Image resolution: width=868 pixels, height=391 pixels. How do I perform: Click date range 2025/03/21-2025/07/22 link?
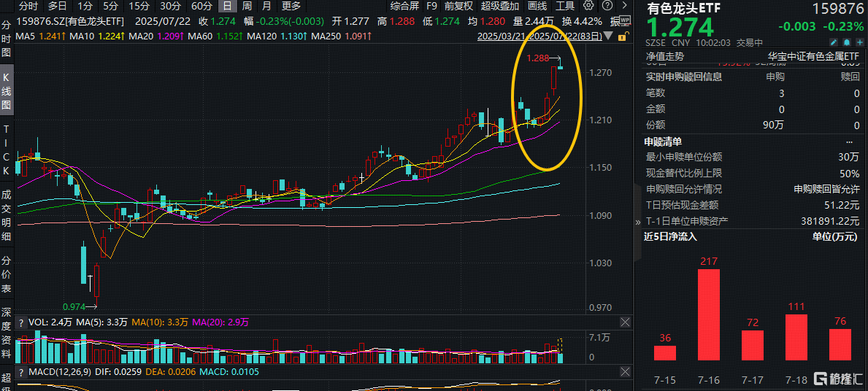click(539, 36)
